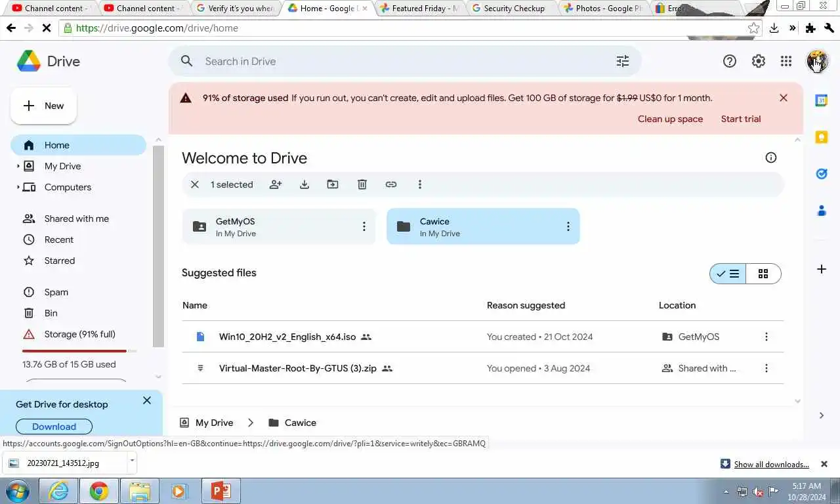Open advanced search options filter
The width and height of the screenshot is (840, 504).
coord(623,61)
